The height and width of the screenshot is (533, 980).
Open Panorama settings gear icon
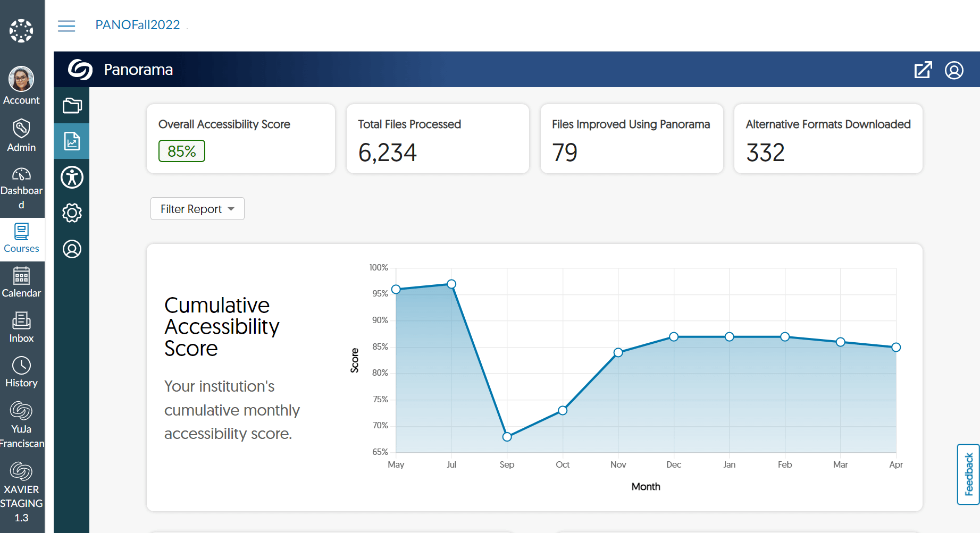pyautogui.click(x=72, y=213)
